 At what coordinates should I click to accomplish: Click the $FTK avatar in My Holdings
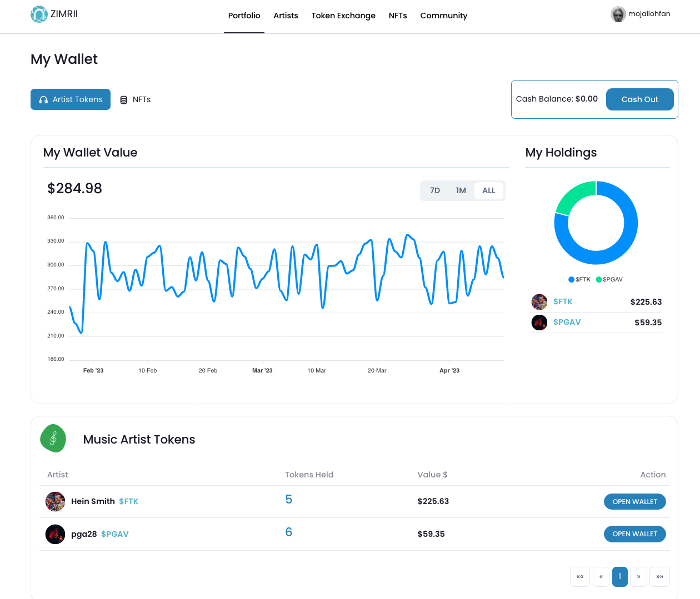539,302
